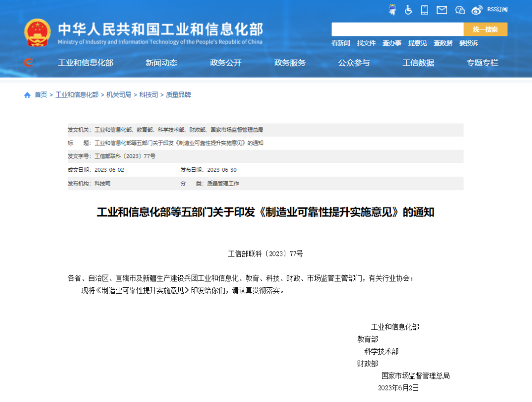The width and height of the screenshot is (532, 402).
Task: Open the 新闻动态 navigation menu
Action: [x=162, y=62]
